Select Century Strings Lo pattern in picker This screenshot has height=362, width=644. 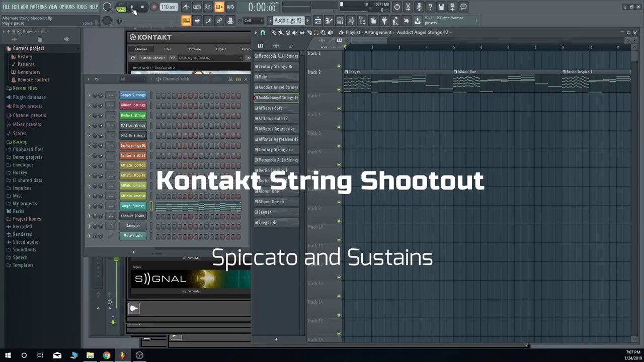tap(276, 150)
